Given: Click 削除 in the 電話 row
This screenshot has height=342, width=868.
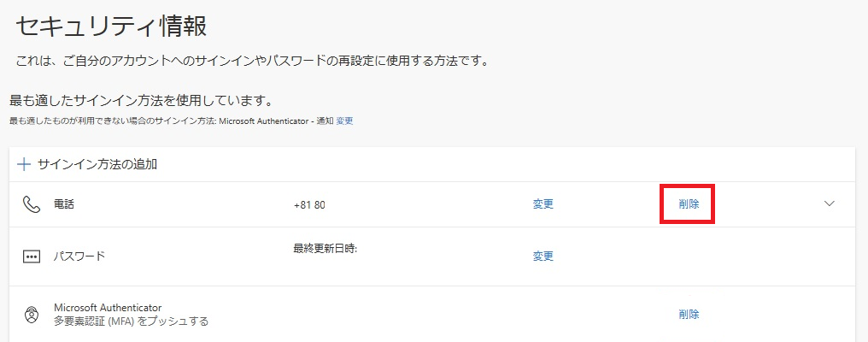Looking at the screenshot, I should click(689, 204).
